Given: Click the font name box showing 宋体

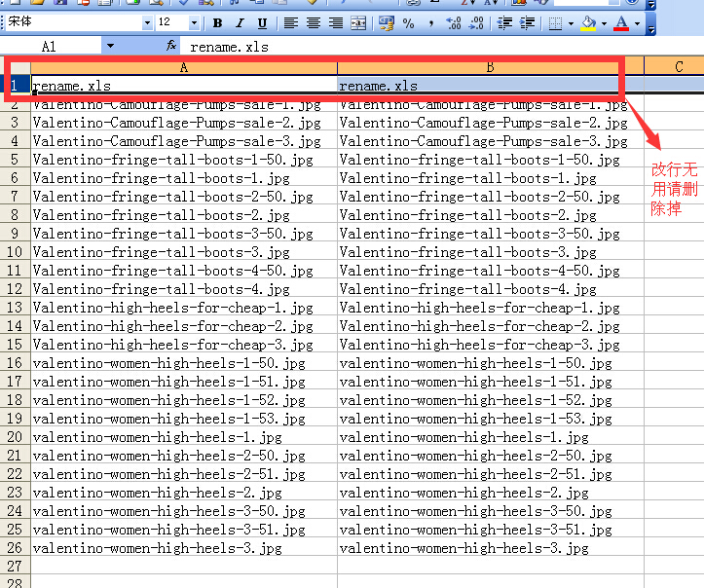Looking at the screenshot, I should 74,22.
